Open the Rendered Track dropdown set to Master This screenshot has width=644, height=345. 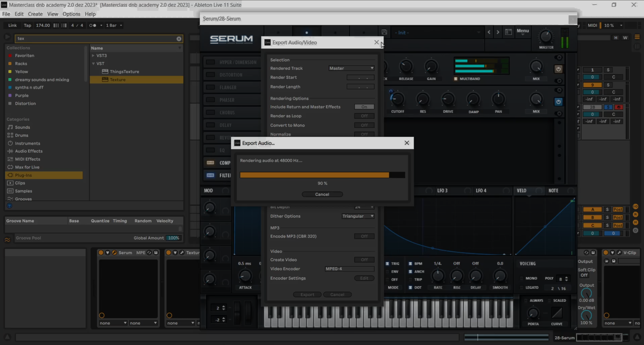[351, 68]
